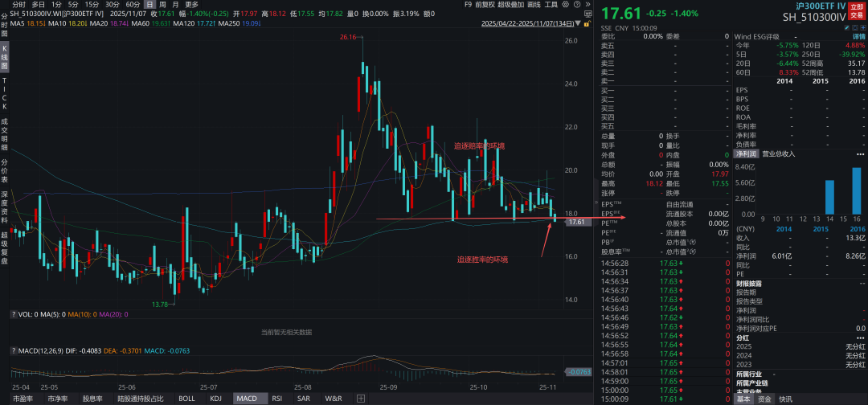The width and height of the screenshot is (868, 405).
Task: Switch indicator to SAR
Action: [x=303, y=399]
